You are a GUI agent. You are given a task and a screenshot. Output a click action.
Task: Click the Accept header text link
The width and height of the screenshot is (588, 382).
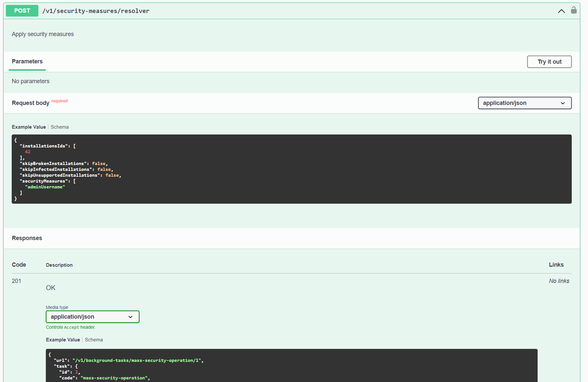(x=72, y=327)
